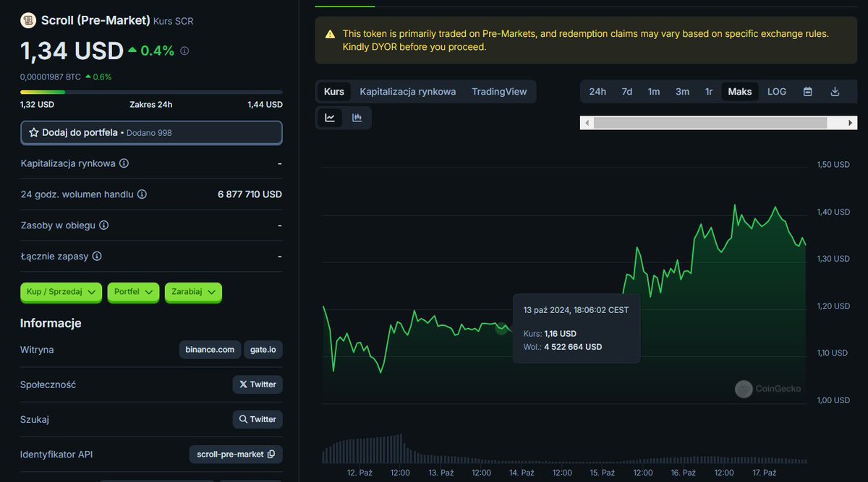Click the left arrow of the chart range scrollbar
This screenshot has height=482, width=868.
pos(587,124)
